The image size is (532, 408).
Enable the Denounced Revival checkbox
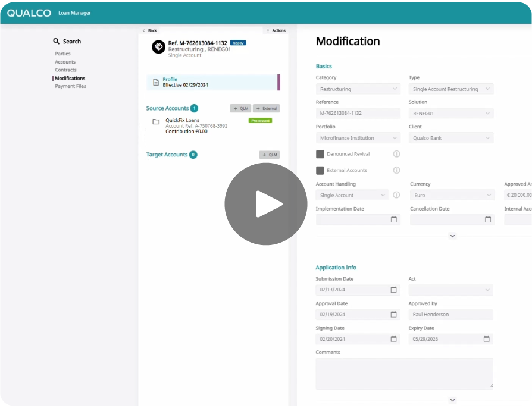[x=320, y=153]
